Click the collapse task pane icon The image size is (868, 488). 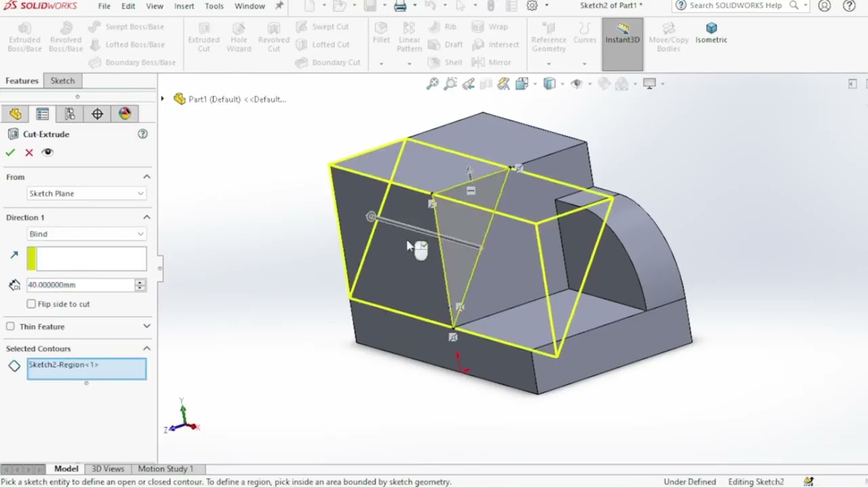pos(852,83)
